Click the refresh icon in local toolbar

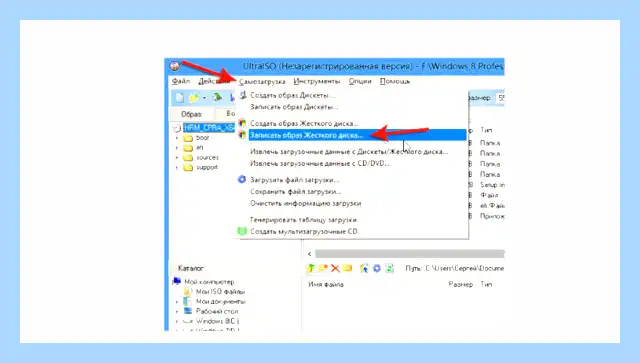coord(389,268)
